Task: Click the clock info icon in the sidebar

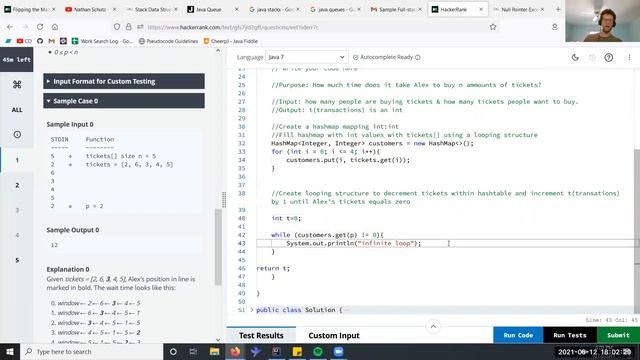Action: [17, 134]
